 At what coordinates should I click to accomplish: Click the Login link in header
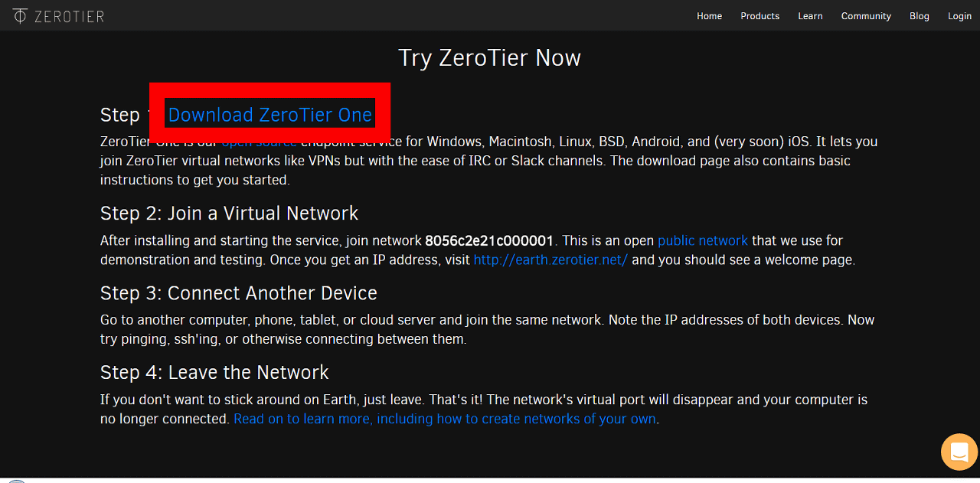coord(959,16)
